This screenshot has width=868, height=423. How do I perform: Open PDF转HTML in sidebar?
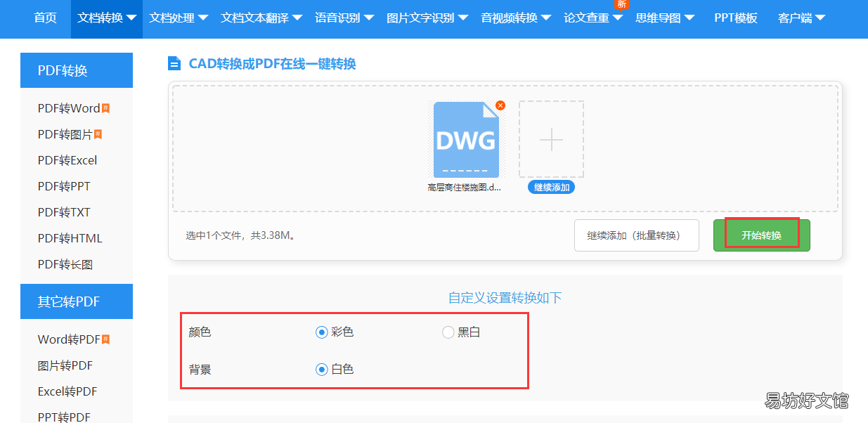[70, 238]
